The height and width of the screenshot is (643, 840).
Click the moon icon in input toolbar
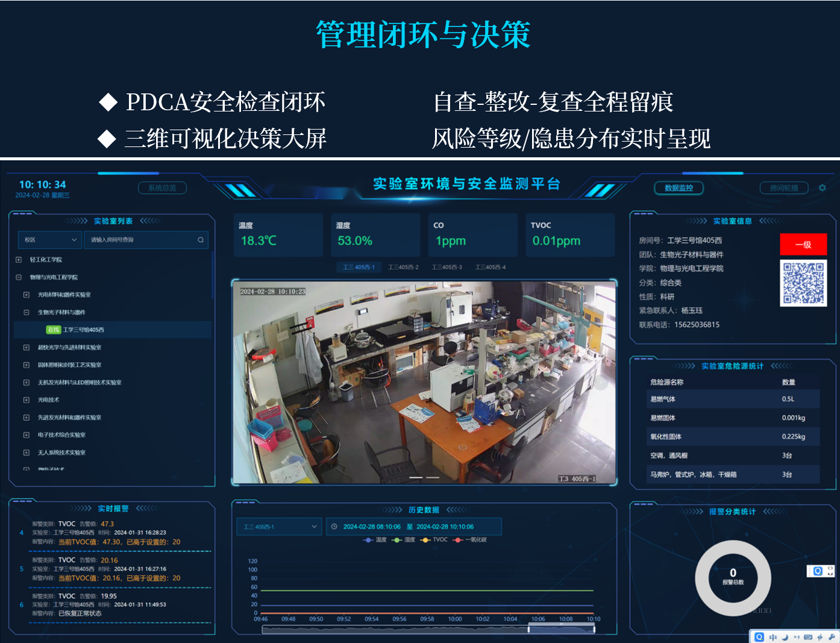(x=785, y=637)
